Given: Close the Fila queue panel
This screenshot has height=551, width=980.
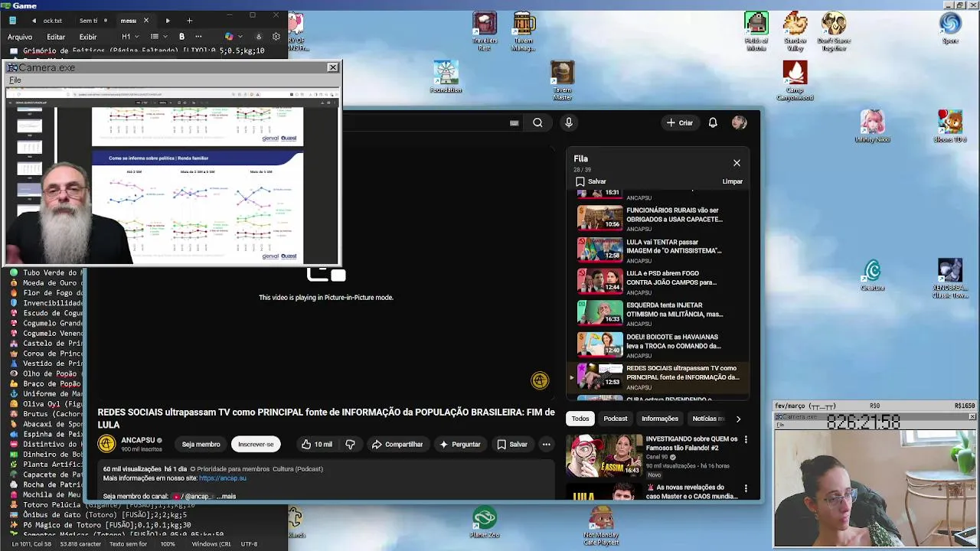Looking at the screenshot, I should (737, 163).
